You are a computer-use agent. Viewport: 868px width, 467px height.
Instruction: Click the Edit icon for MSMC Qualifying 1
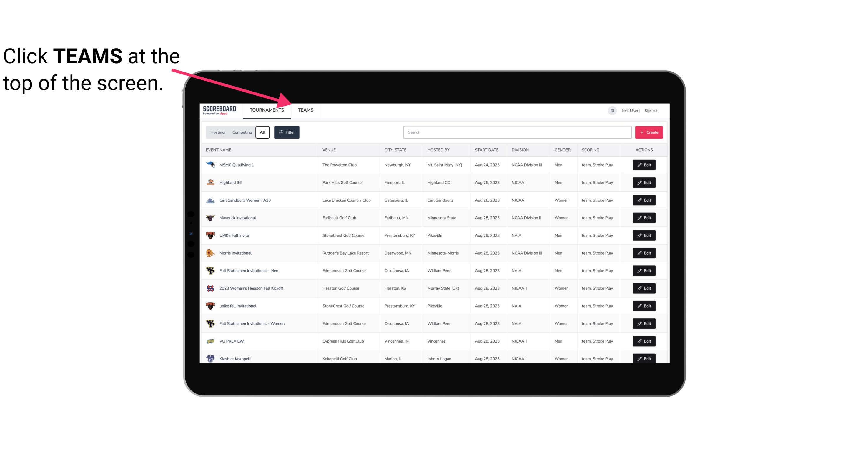(644, 165)
